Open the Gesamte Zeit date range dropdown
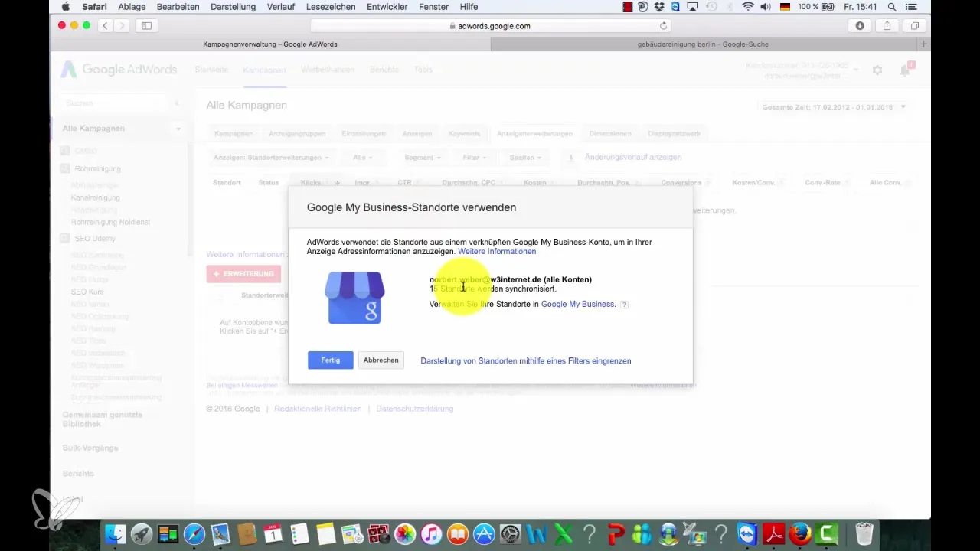This screenshot has width=980, height=551. (x=834, y=107)
